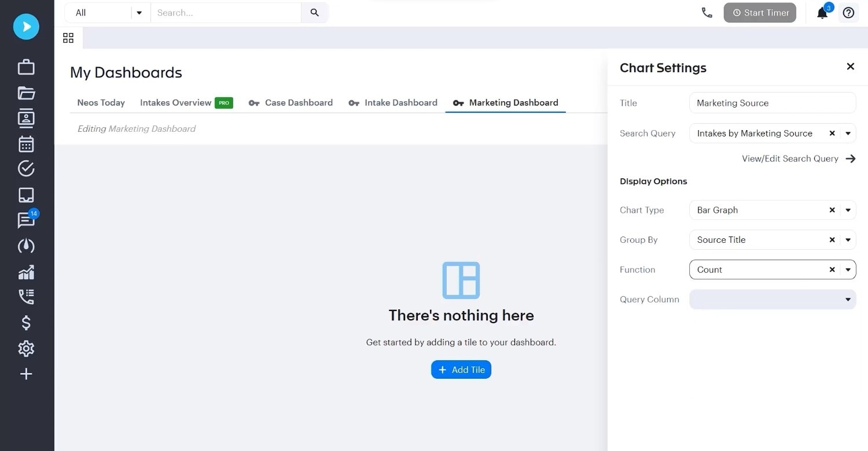Open the Calendar icon in the sidebar
This screenshot has width=868, height=451.
[x=26, y=143]
